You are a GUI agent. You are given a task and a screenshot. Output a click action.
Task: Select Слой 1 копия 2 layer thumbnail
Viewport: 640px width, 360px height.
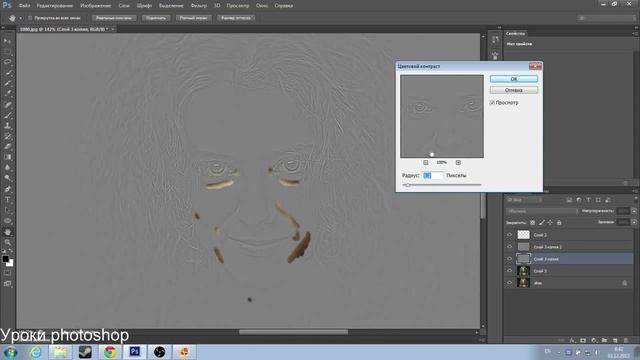tap(523, 247)
